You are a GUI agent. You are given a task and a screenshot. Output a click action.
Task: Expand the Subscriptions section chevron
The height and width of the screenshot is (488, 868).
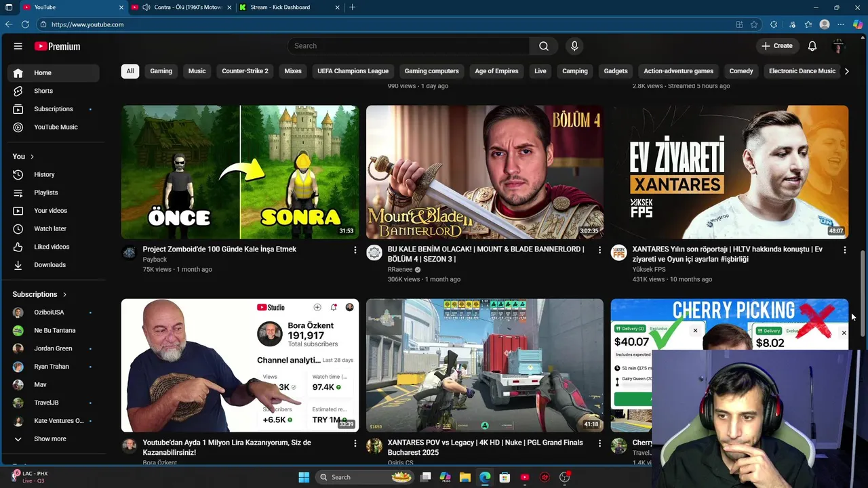point(64,295)
